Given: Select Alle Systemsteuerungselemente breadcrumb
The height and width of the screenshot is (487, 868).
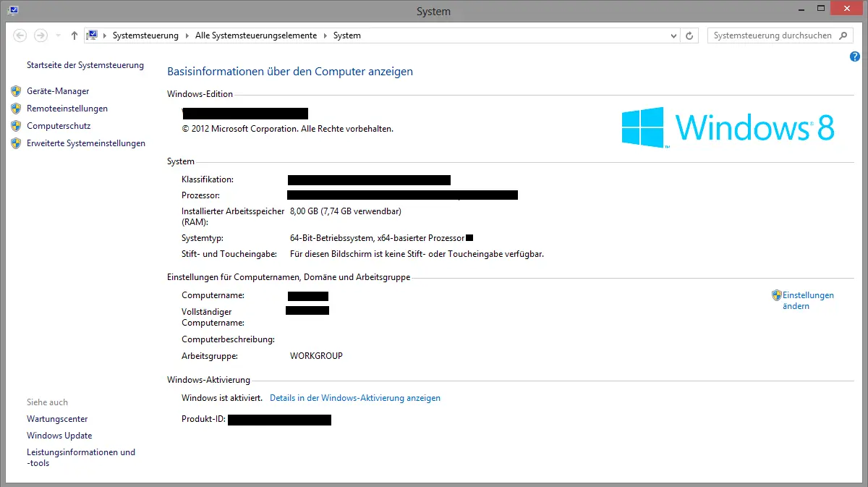Looking at the screenshot, I should [x=256, y=35].
